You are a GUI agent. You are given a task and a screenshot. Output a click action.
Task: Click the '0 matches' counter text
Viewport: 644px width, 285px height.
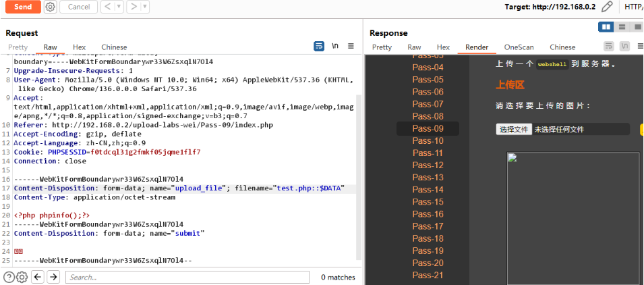click(x=338, y=277)
